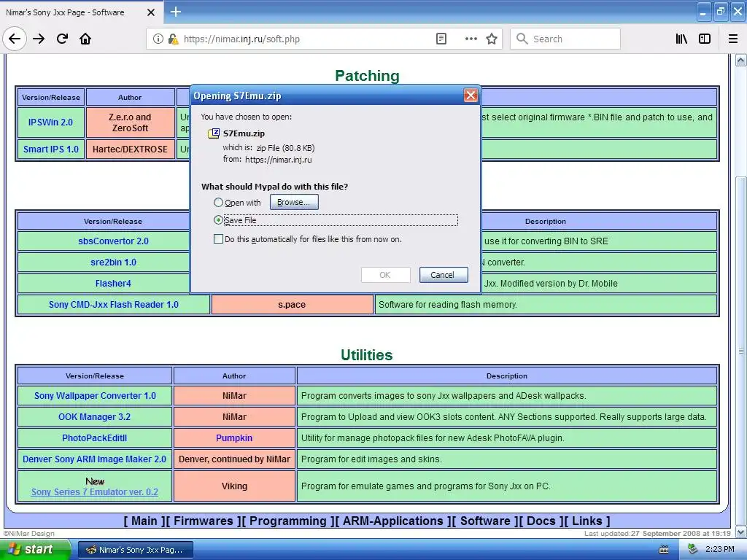Click the Hartec/DEXTROSE author cell

(130, 149)
